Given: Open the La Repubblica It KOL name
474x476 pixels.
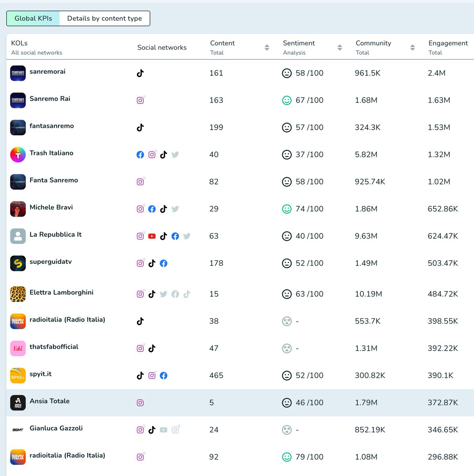Looking at the screenshot, I should click(56, 234).
